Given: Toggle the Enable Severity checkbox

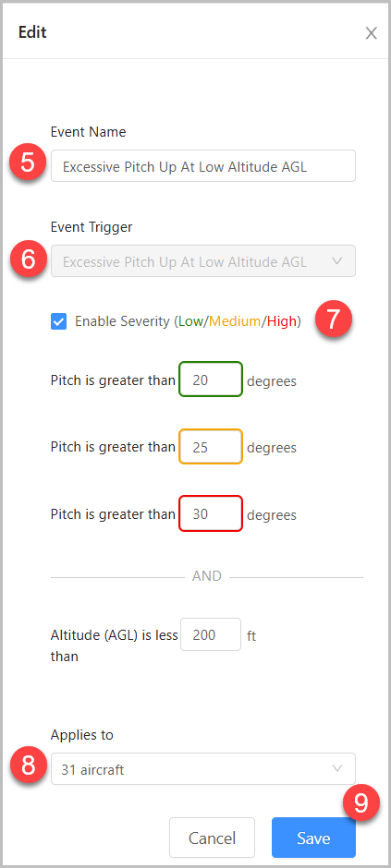Looking at the screenshot, I should [59, 321].
